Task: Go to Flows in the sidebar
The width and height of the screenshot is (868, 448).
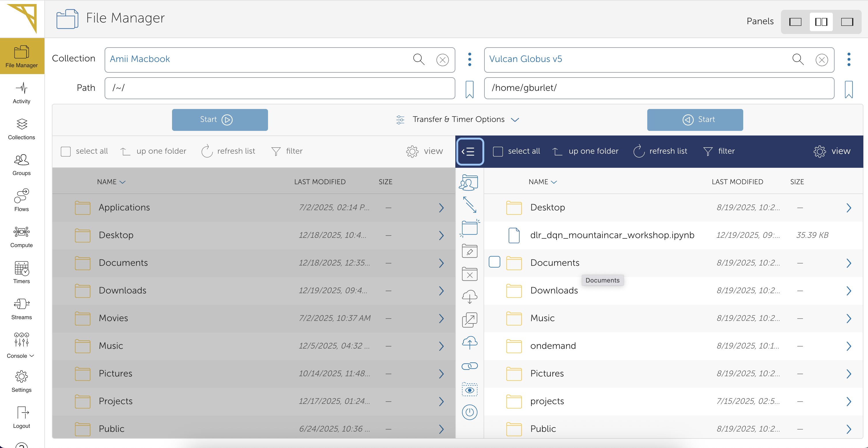Action: (22, 200)
